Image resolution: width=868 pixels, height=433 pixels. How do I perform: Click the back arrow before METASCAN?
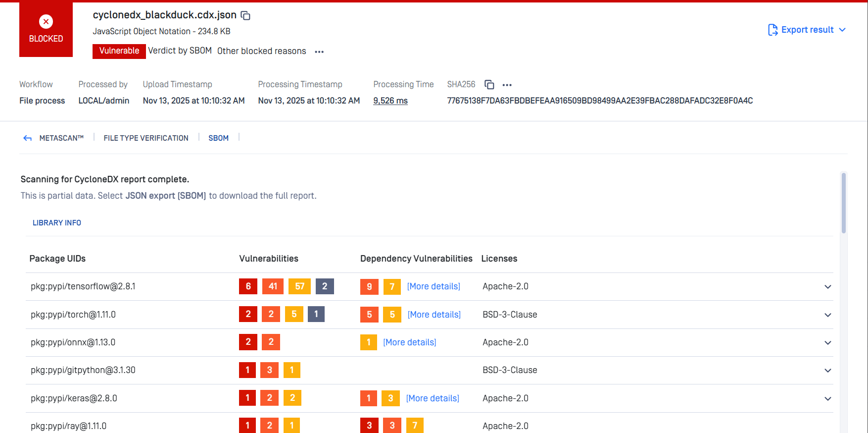[28, 138]
